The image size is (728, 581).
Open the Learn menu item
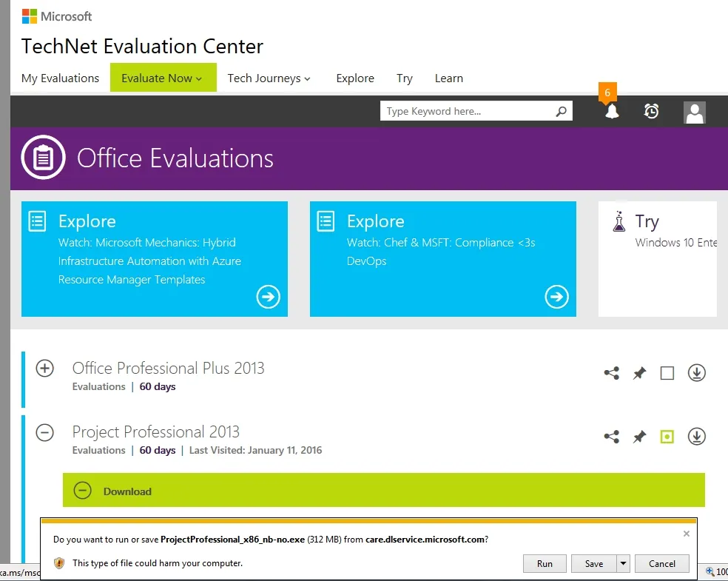(x=449, y=78)
